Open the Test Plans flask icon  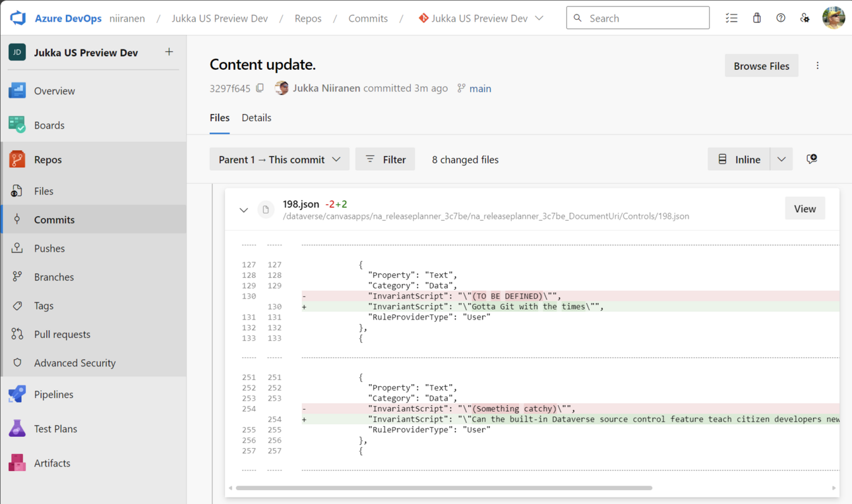[x=17, y=429]
